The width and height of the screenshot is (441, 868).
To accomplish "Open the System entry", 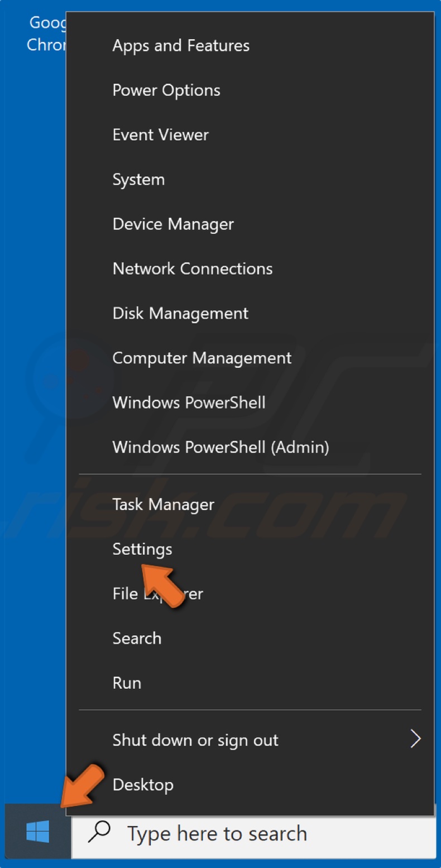I will 138,179.
